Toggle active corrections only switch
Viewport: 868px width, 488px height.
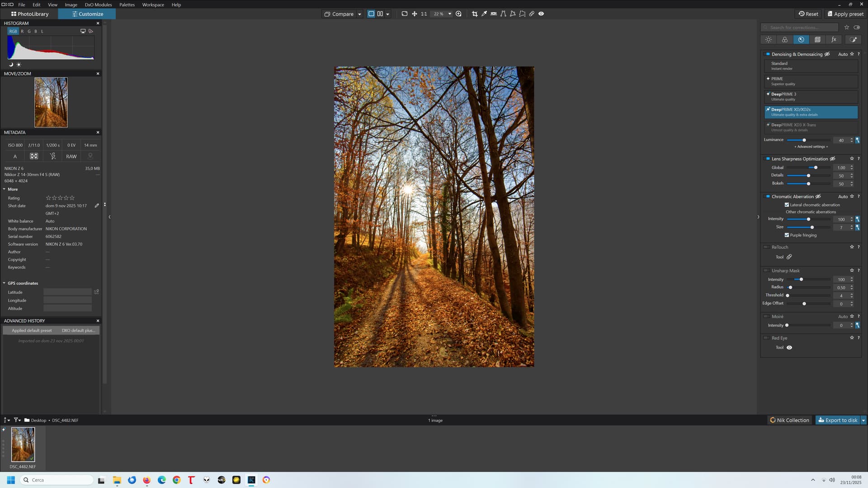[x=857, y=28]
